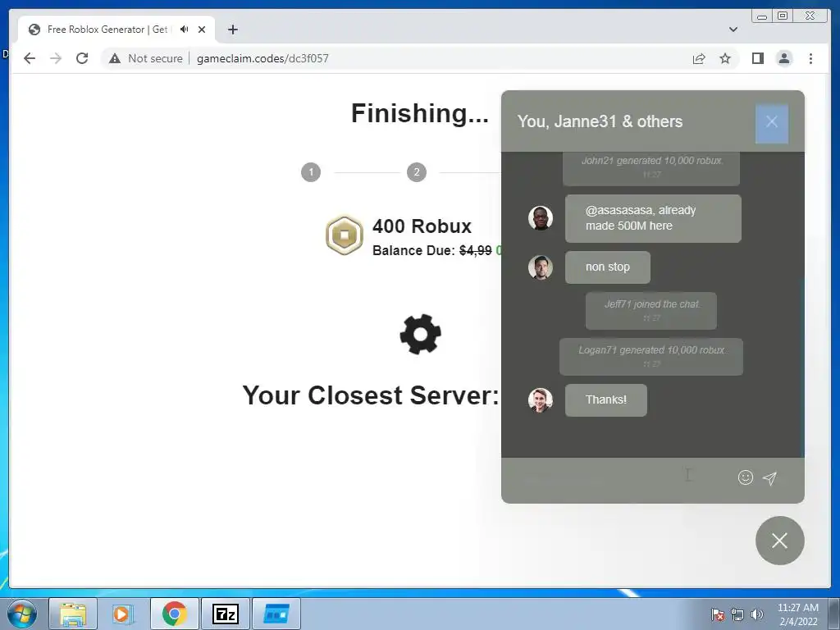Open the clock showing 11:27 AM

(x=798, y=614)
